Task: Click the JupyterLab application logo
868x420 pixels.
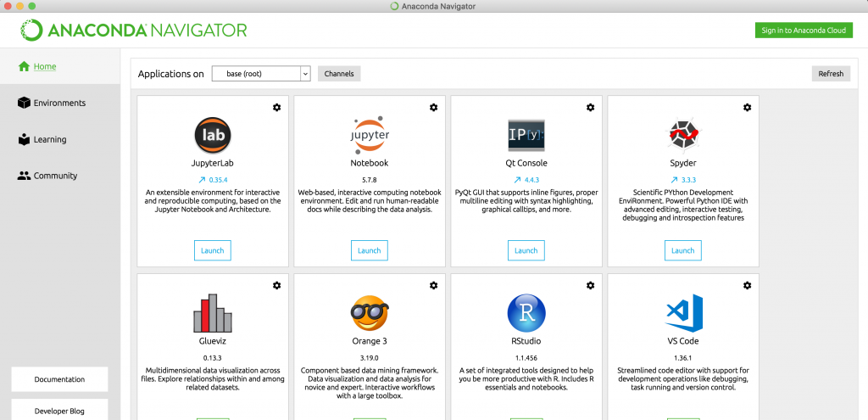Action: (x=213, y=135)
